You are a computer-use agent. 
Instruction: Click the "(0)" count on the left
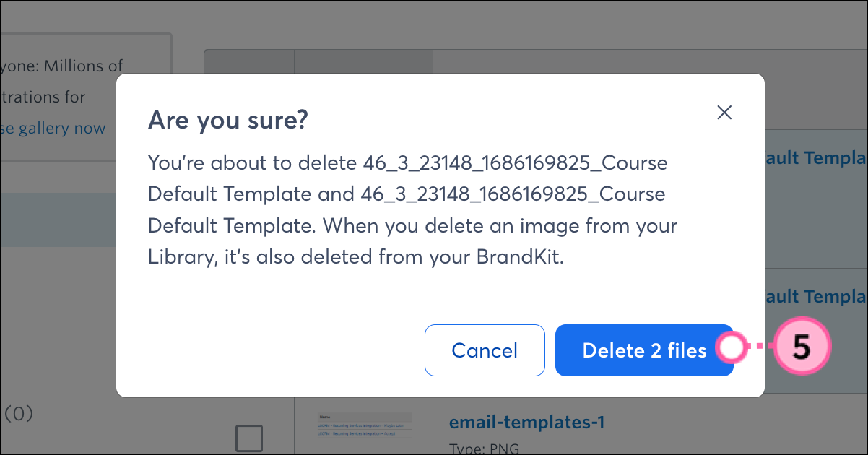point(19,414)
